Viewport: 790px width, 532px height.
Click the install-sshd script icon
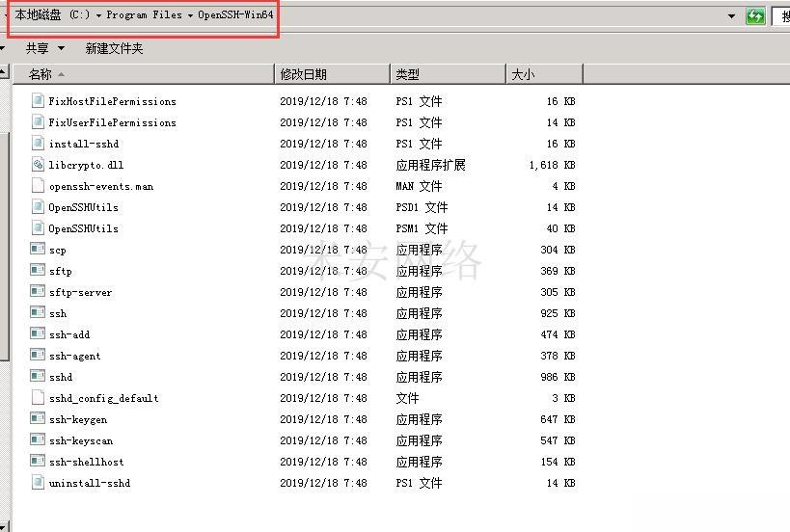point(38,143)
